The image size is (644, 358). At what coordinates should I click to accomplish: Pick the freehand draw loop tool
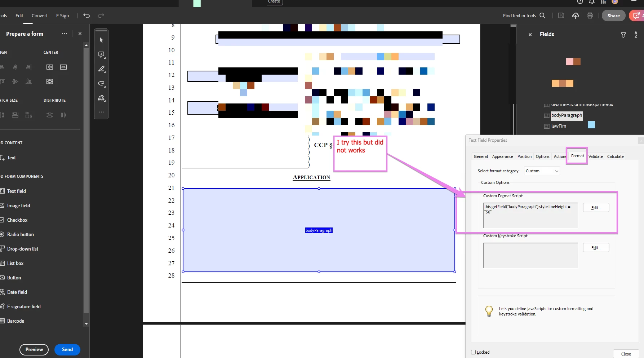pos(101,84)
